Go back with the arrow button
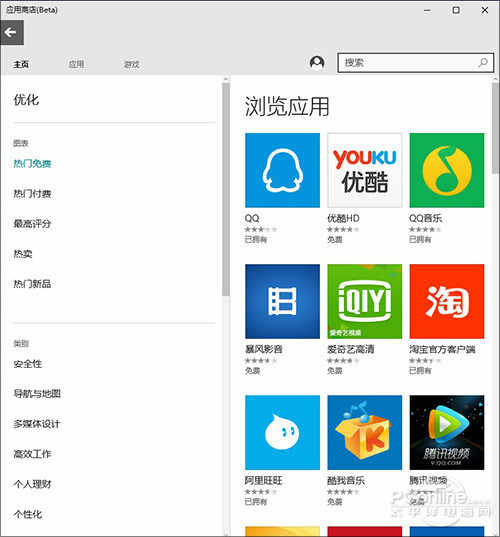This screenshot has height=537, width=500. tap(12, 33)
